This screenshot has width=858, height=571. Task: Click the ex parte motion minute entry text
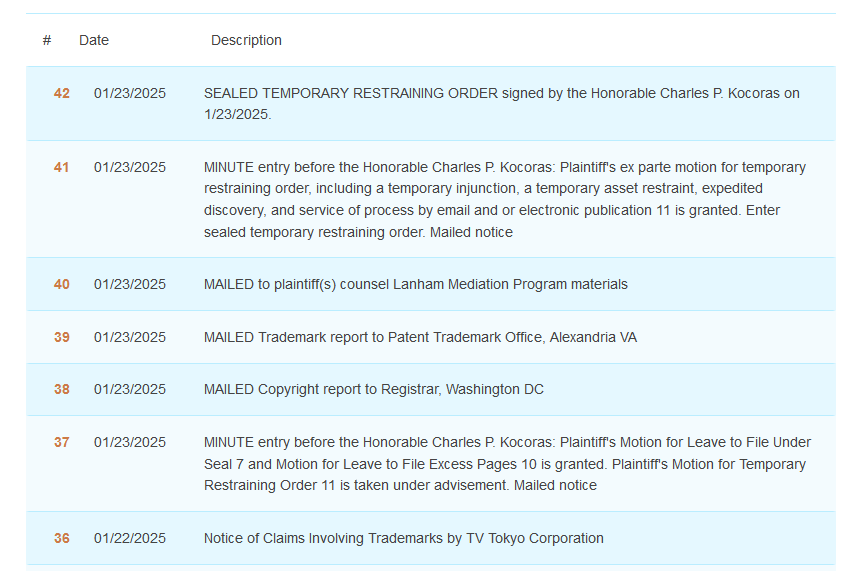[504, 199]
